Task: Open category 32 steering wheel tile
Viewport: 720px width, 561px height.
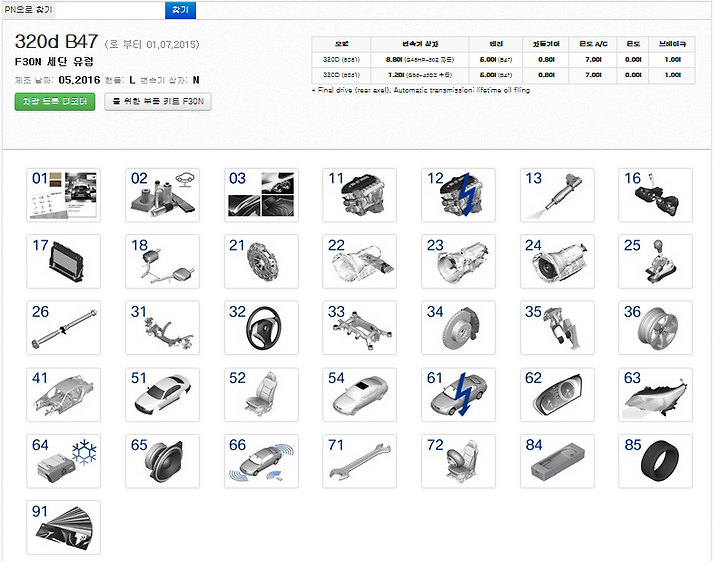Action: 261,328
